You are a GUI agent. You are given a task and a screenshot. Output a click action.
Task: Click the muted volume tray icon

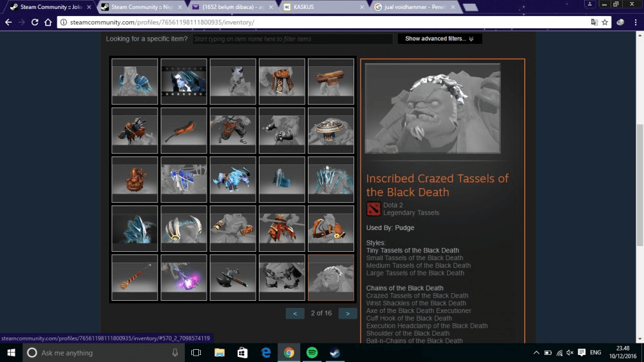(570, 352)
